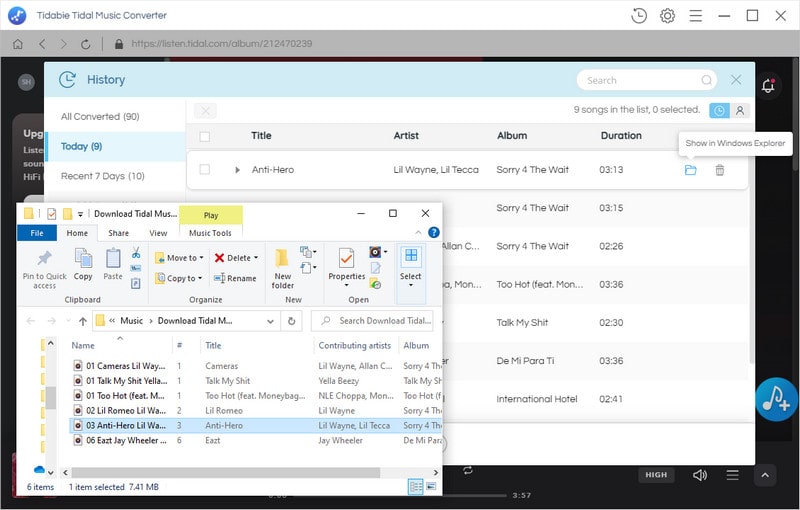Expand the Anti-Hero row triangle

click(x=237, y=170)
